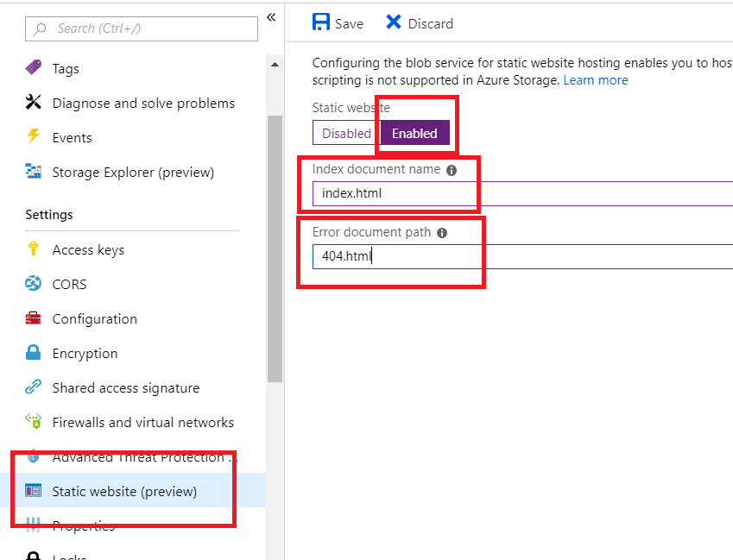Click the Encryption padlock icon
This screenshot has height=560, width=733.
point(33,353)
